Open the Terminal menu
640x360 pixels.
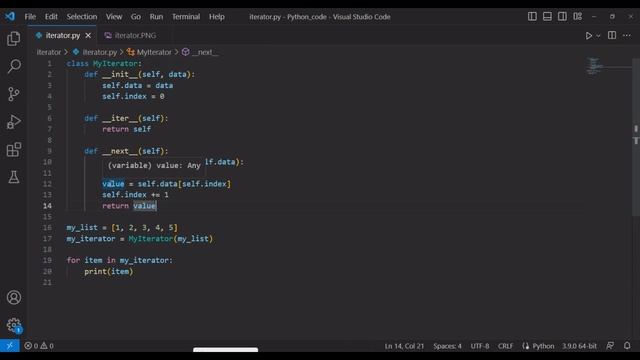pos(186,17)
